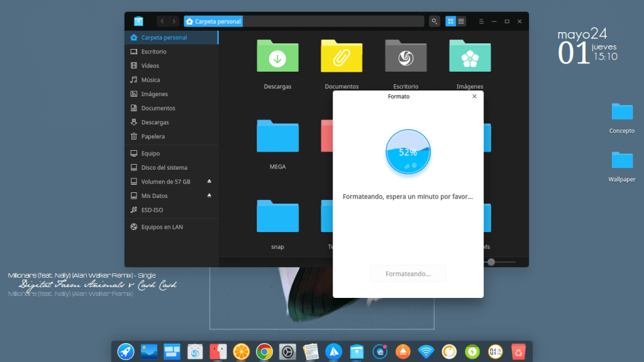
Task: Switch to icon grid view
Action: pyautogui.click(x=451, y=21)
